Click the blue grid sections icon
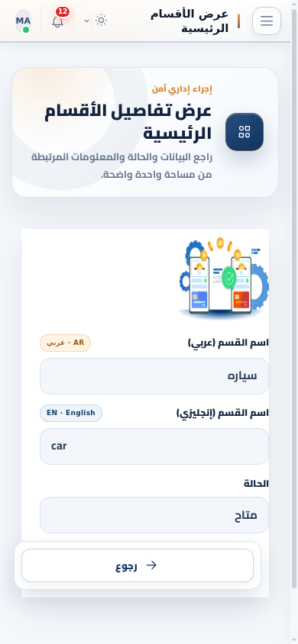 245,132
